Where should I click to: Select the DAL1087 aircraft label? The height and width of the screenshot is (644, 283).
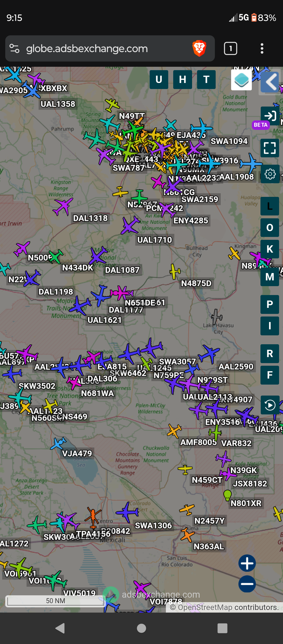click(x=122, y=270)
